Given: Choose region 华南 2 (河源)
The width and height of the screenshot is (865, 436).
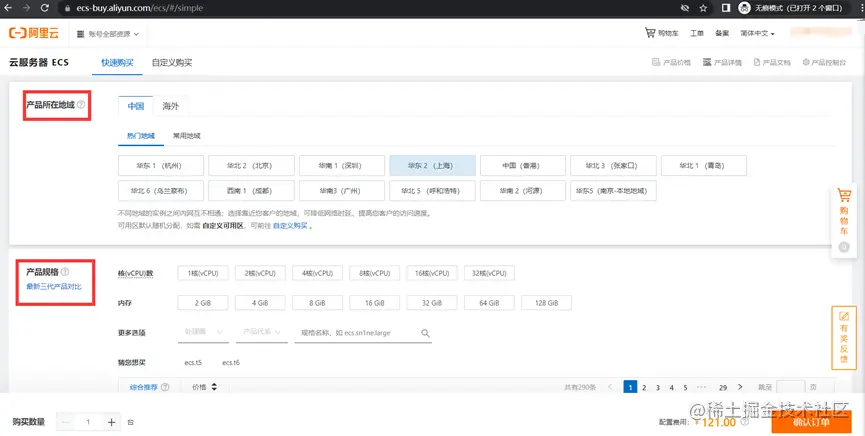Looking at the screenshot, I should click(522, 190).
